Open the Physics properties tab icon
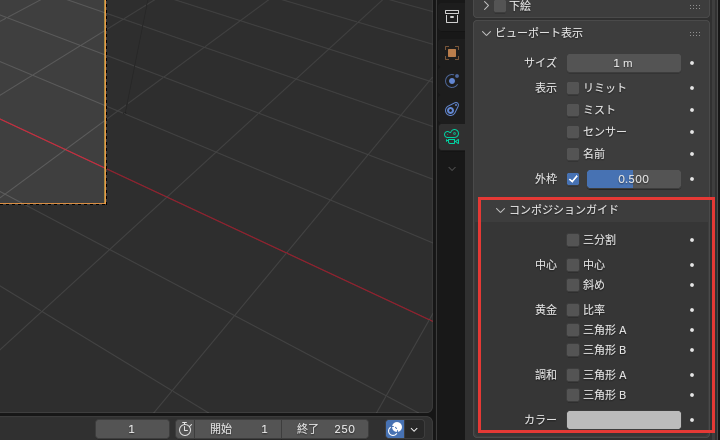The height and width of the screenshot is (440, 720). pos(452,81)
